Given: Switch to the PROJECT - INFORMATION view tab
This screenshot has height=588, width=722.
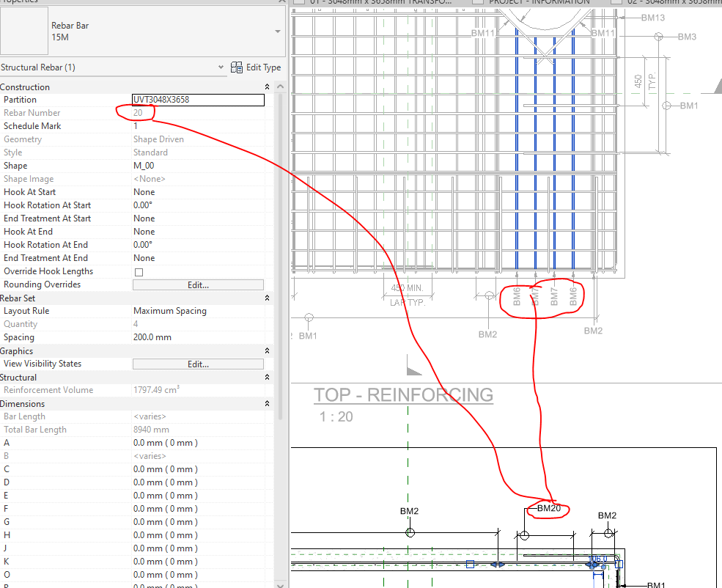Looking at the screenshot, I should 539,2.
